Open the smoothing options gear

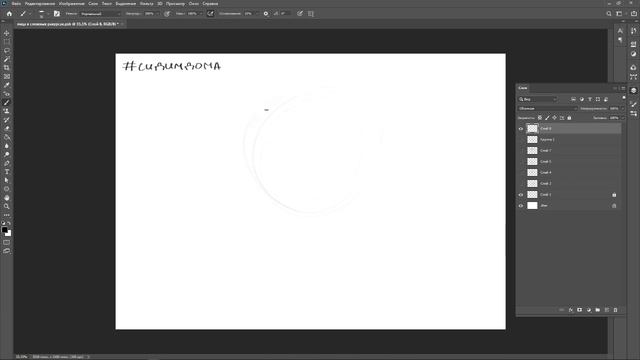tap(266, 13)
